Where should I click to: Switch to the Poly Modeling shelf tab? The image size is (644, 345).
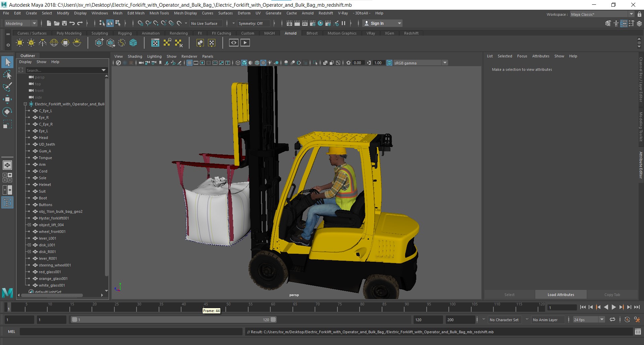pos(69,33)
